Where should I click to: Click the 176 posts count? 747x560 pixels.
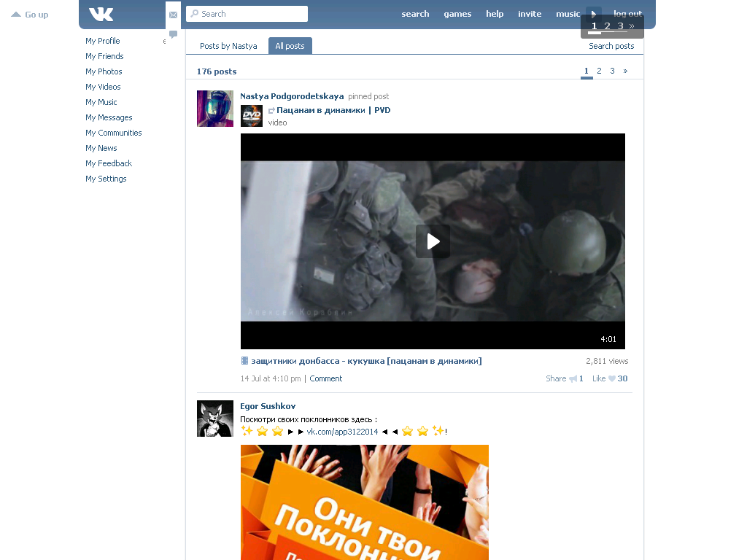click(x=217, y=71)
